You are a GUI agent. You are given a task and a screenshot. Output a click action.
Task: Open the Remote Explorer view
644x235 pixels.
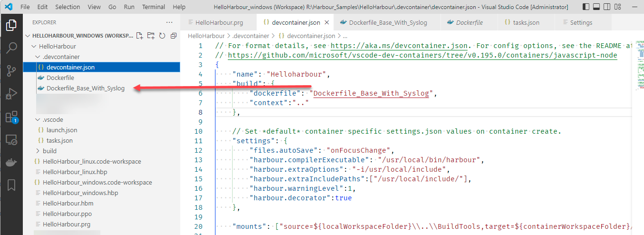coord(11,140)
